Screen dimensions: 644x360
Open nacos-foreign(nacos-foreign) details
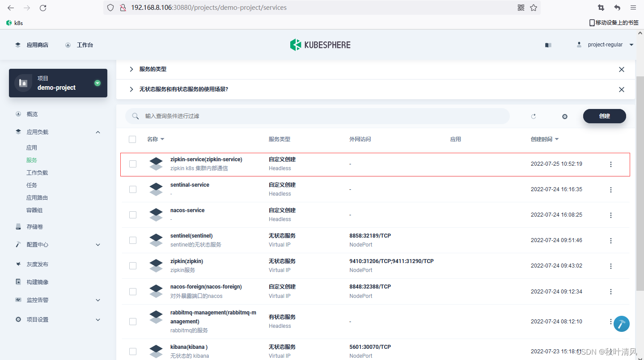(x=206, y=287)
